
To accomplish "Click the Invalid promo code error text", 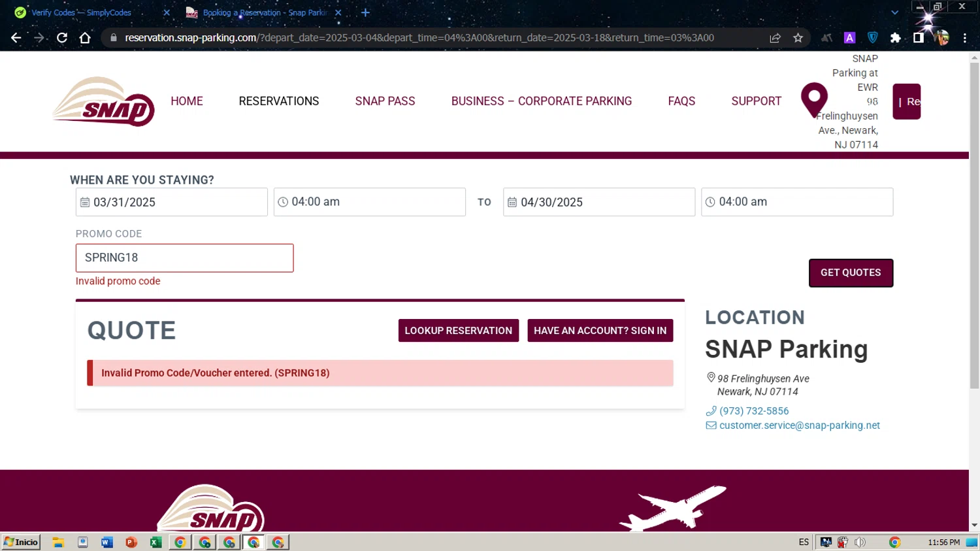I will 118,281.
